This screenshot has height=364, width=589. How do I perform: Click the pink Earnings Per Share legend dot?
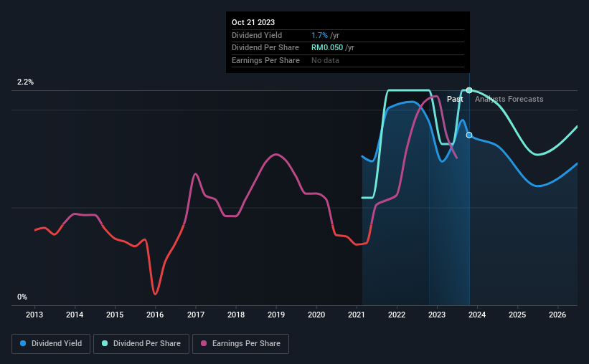(x=204, y=343)
